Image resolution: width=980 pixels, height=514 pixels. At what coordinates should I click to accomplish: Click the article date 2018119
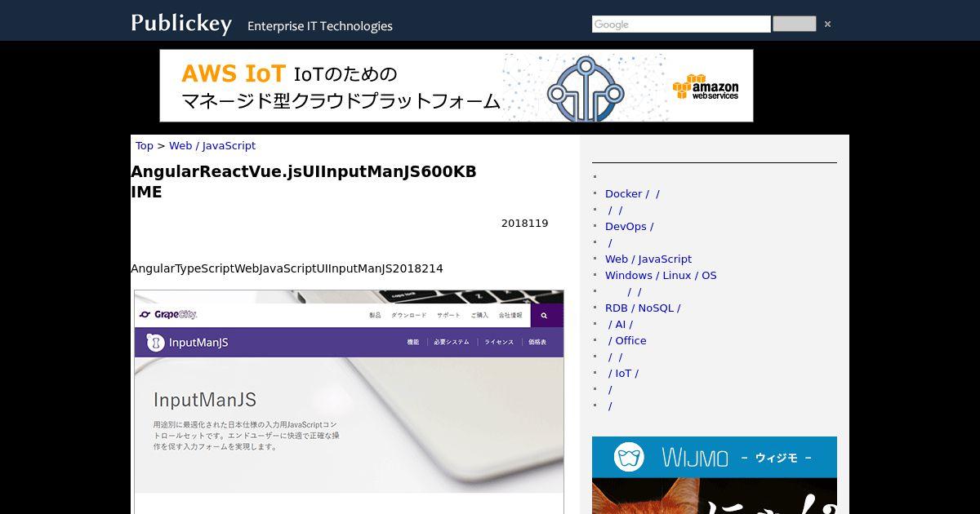[525, 223]
